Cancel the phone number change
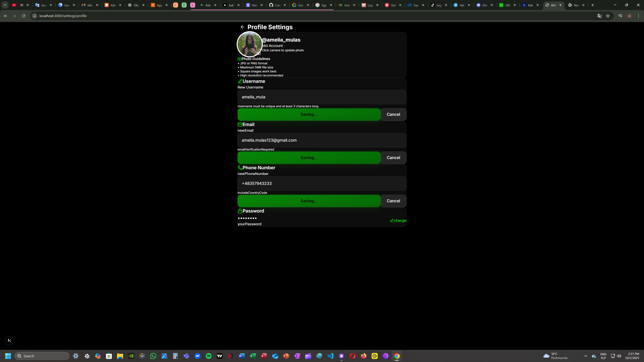 click(x=393, y=201)
